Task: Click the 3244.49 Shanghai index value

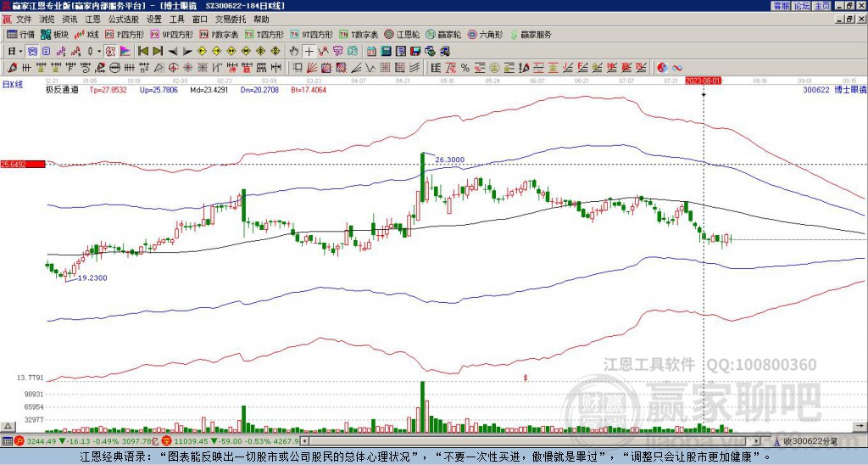Action: [42, 441]
